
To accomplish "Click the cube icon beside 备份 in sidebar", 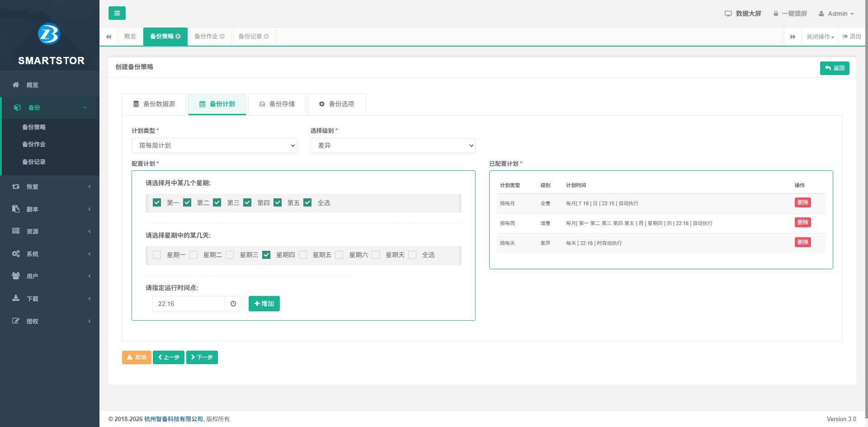I will point(17,107).
